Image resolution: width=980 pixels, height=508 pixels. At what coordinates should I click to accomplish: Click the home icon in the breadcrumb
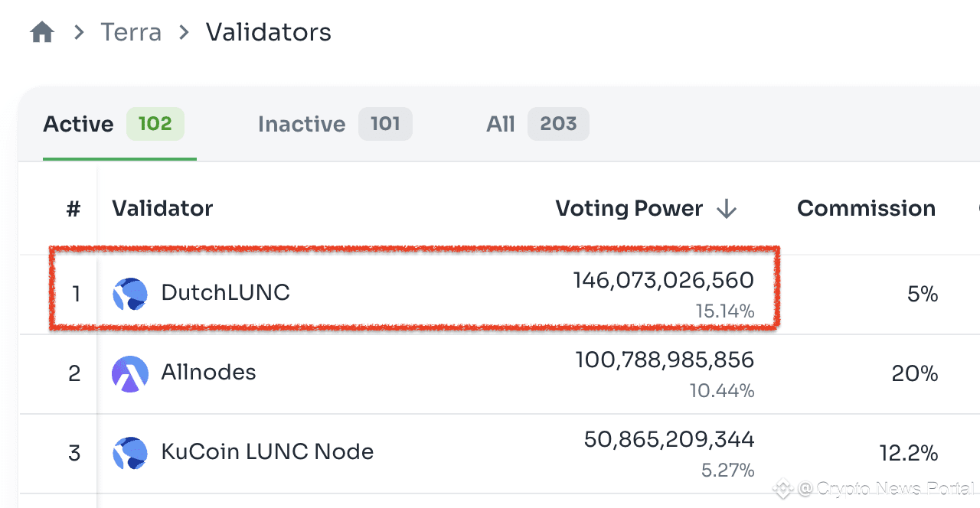(42, 31)
